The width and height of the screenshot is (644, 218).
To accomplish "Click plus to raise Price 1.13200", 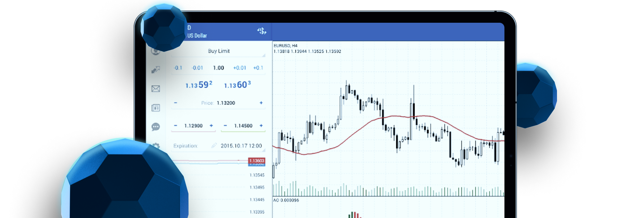I will click(x=261, y=103).
